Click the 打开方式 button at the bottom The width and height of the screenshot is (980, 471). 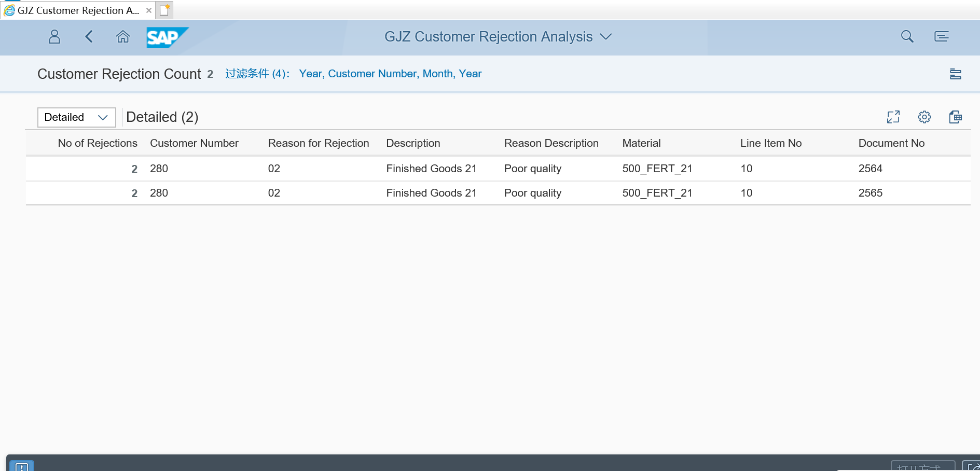(x=922, y=466)
